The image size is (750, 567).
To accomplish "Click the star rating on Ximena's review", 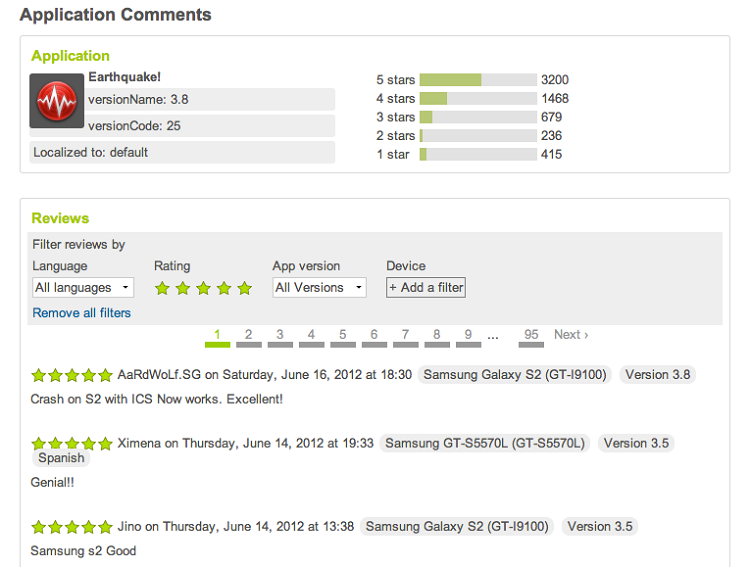I will coord(71,443).
